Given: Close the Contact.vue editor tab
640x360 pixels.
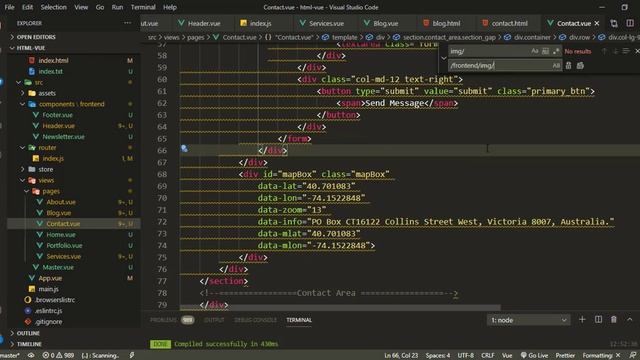Looking at the screenshot, I should click(x=597, y=23).
